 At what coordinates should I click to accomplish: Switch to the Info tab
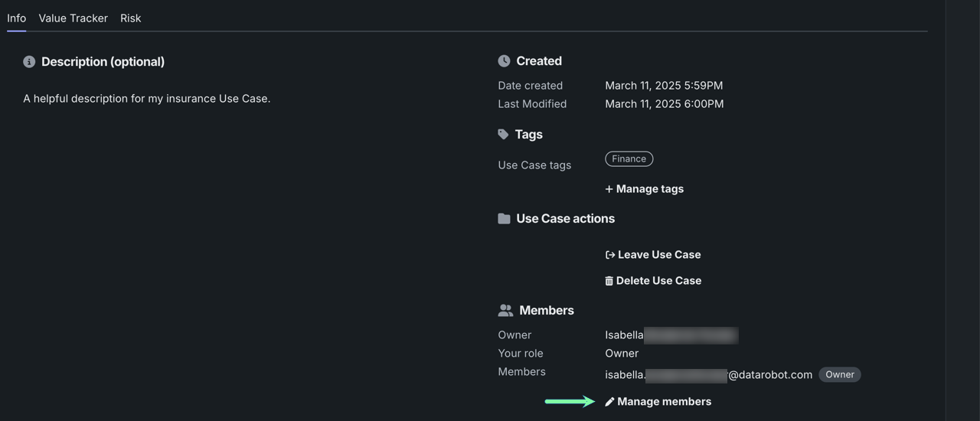[x=16, y=18]
